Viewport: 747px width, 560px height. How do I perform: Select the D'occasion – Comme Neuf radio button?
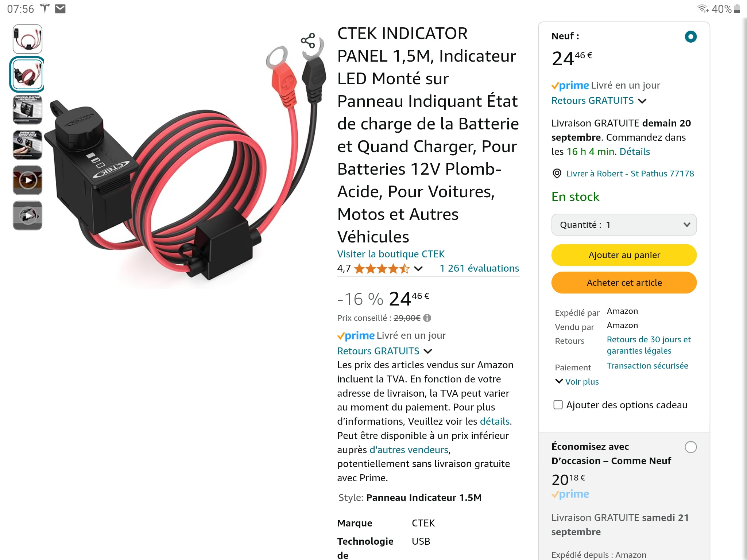click(691, 447)
